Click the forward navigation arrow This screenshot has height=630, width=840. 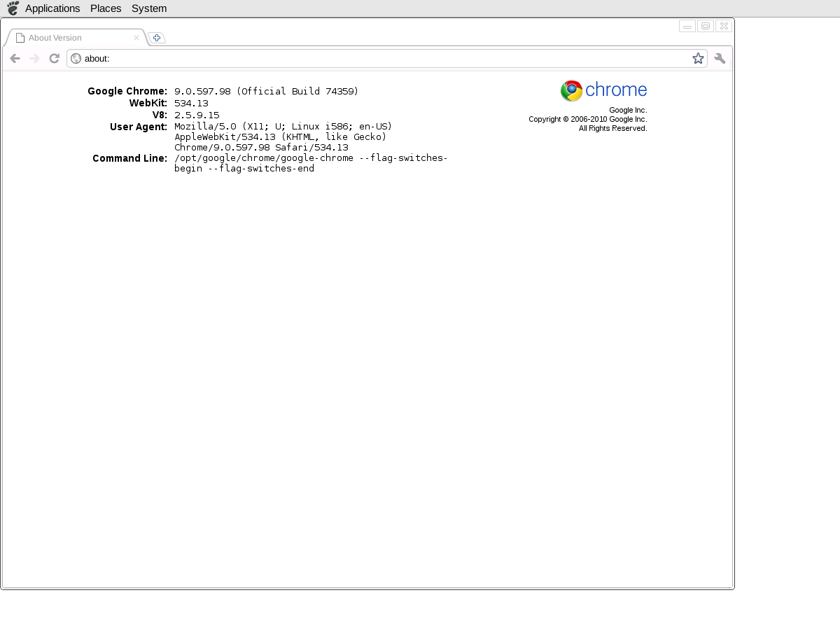34,59
